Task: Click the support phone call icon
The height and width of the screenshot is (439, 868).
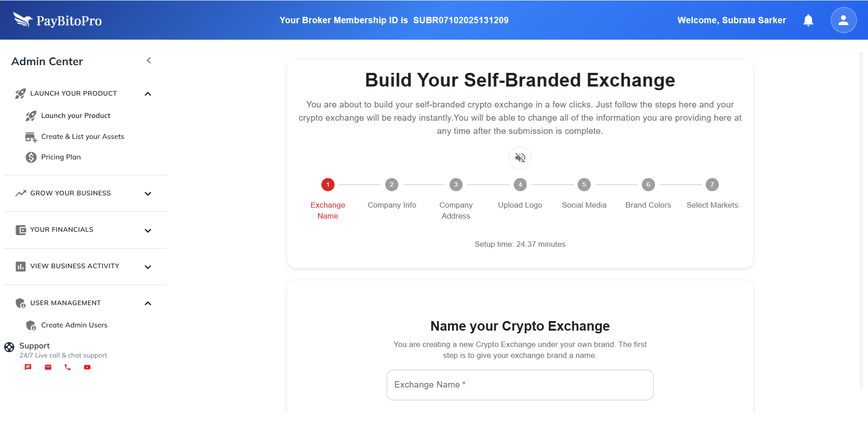Action: pyautogui.click(x=67, y=367)
